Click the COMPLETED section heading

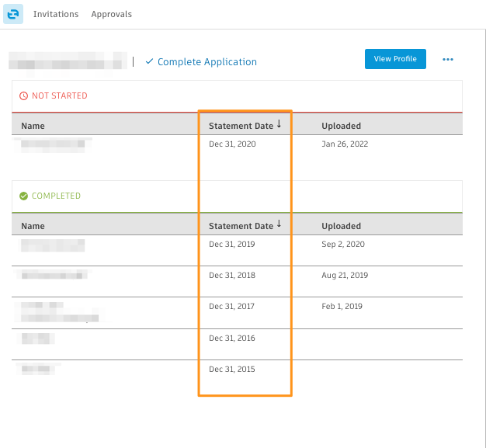pyautogui.click(x=56, y=196)
